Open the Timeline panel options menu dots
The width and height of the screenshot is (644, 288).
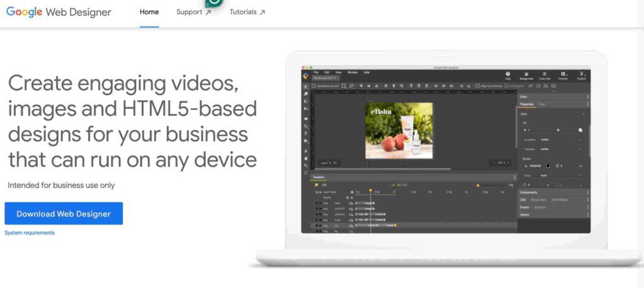click(x=514, y=177)
